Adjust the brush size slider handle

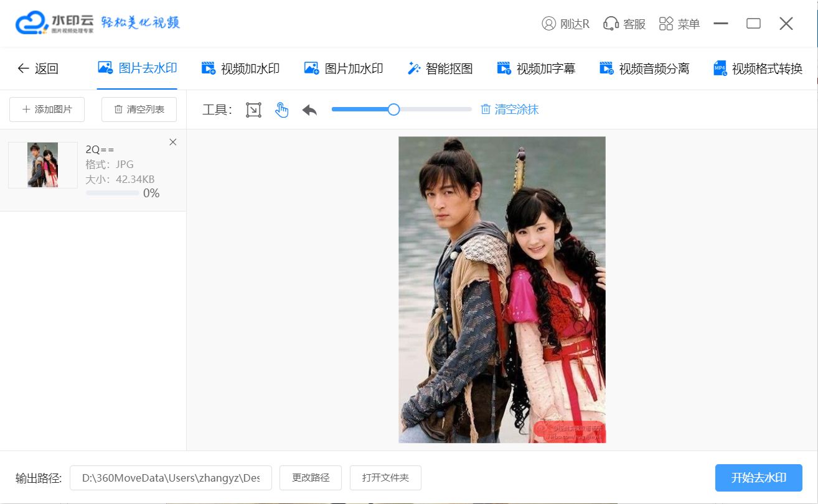(393, 110)
